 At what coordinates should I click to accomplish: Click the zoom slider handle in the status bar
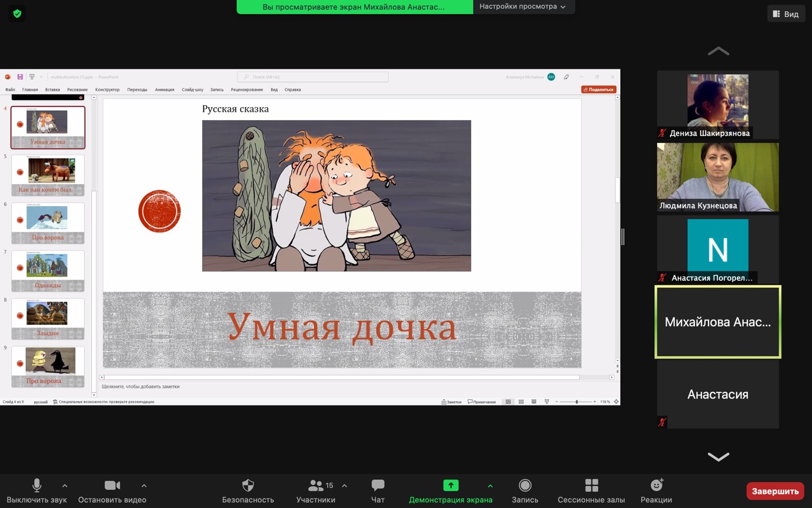pos(576,401)
